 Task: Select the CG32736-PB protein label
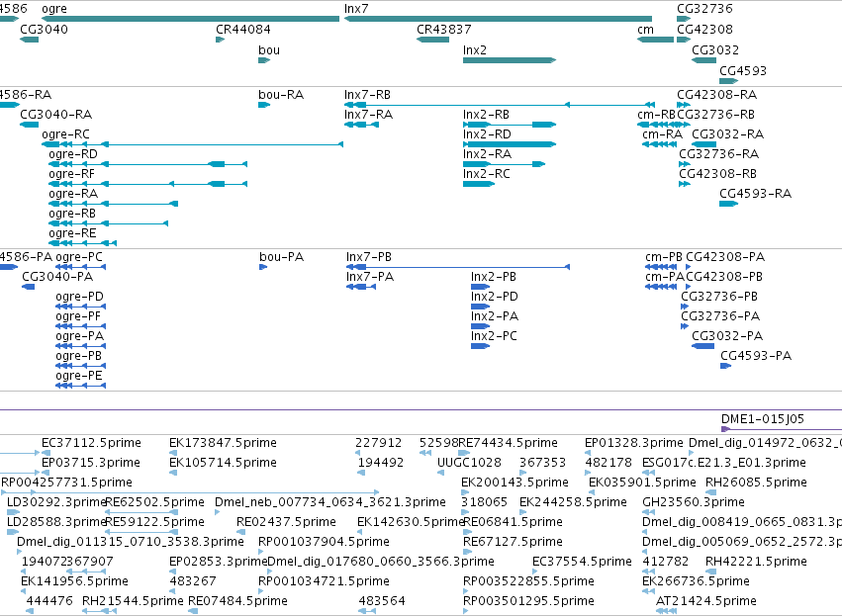tap(720, 298)
